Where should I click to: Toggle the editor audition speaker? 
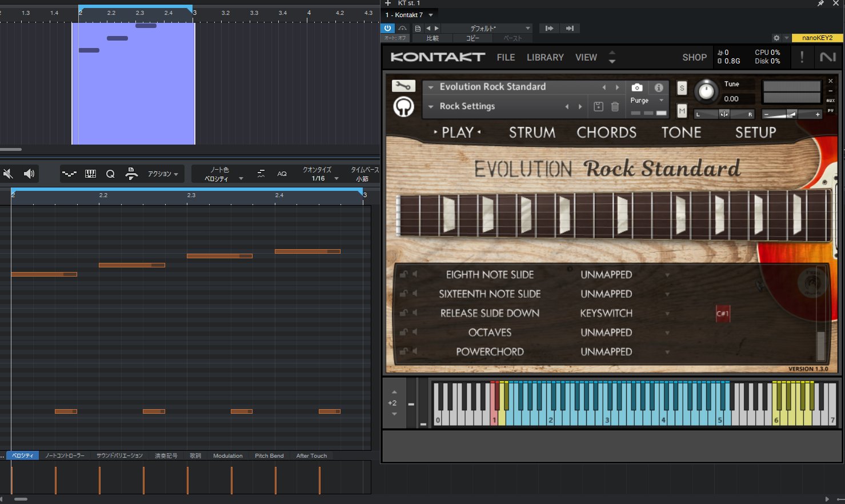[x=29, y=174]
